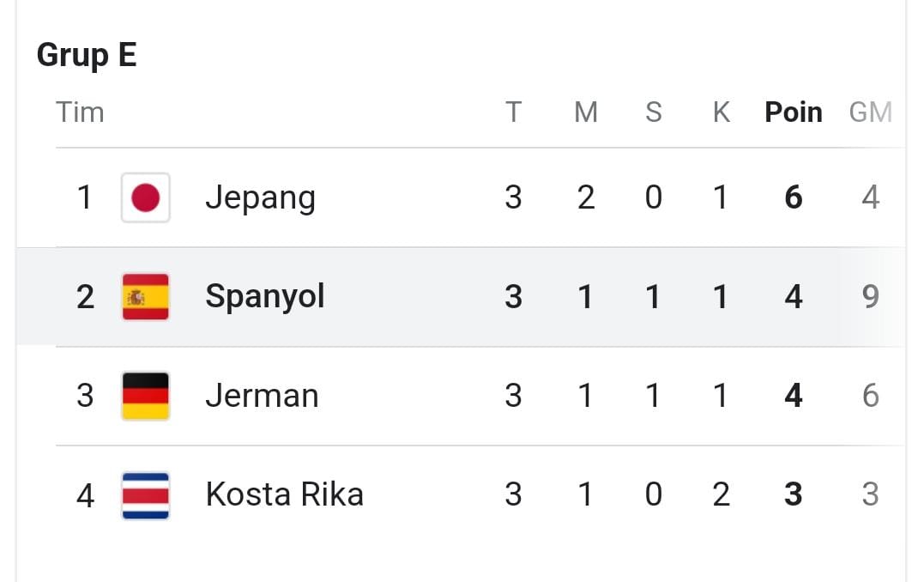Click Kosta Rika's 3 points value
The image size is (924, 582).
(793, 494)
